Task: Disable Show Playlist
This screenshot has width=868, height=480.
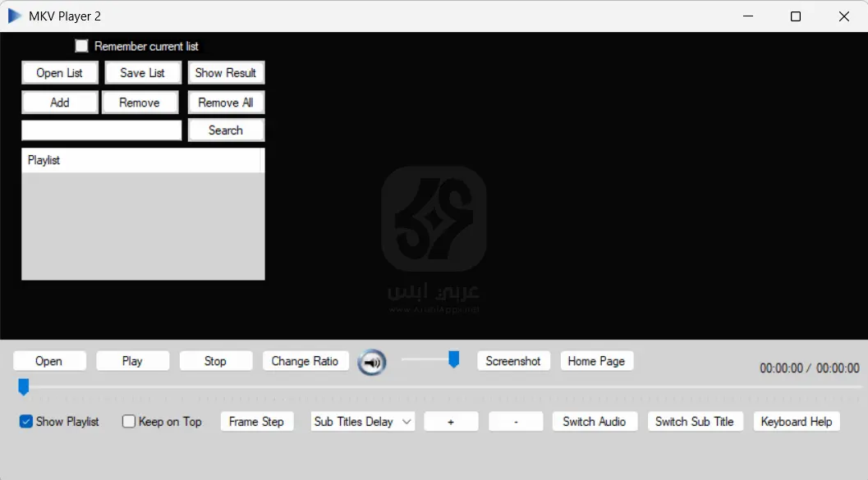Action: pyautogui.click(x=26, y=421)
